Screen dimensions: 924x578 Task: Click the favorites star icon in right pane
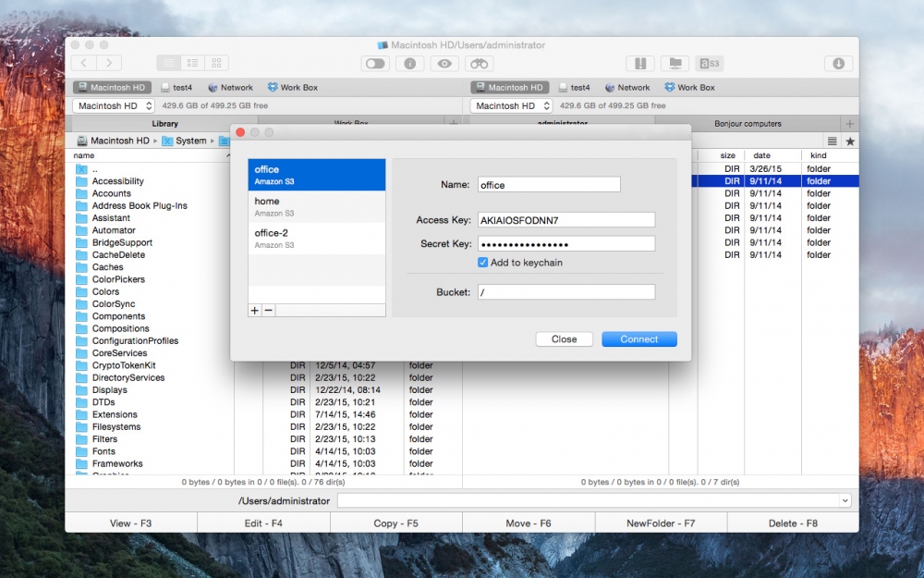(x=850, y=141)
